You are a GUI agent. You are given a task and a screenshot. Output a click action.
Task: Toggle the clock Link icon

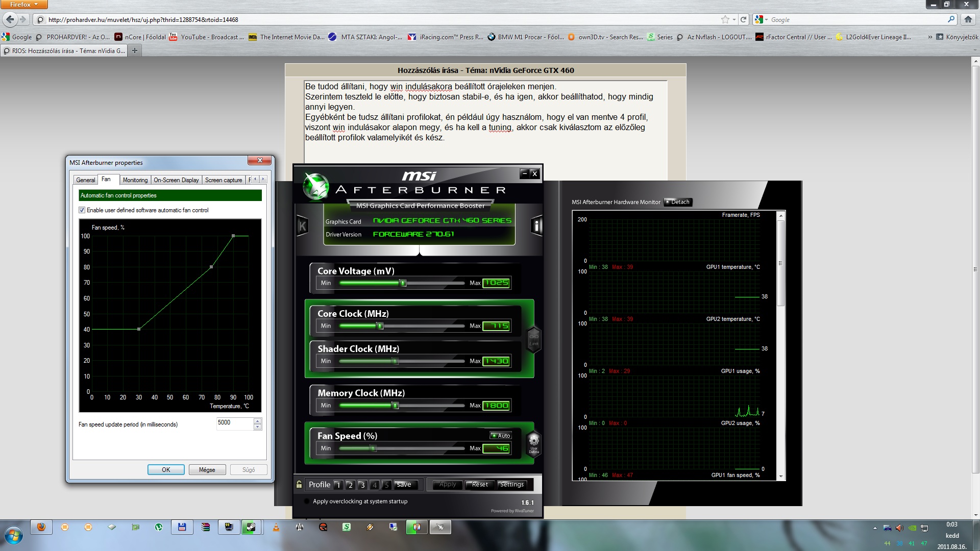534,339
